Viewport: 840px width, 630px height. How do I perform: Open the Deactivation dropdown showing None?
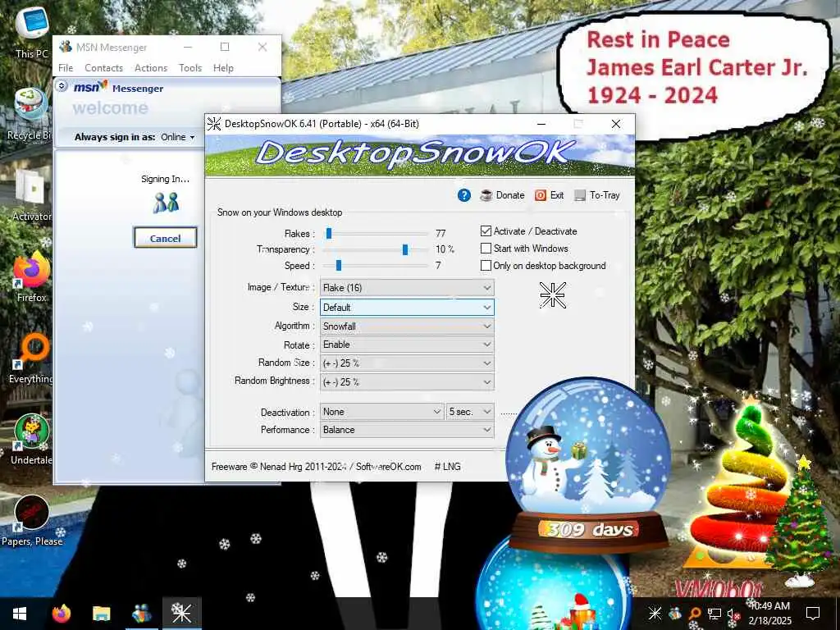tap(381, 412)
